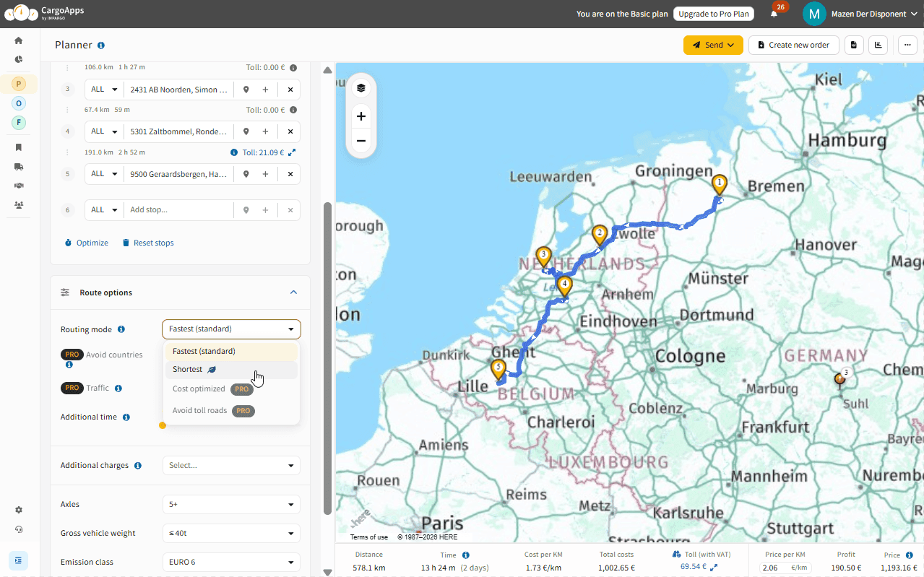Choose Fastest (standard) from the routing list
This screenshot has height=577, width=924.
pos(204,350)
